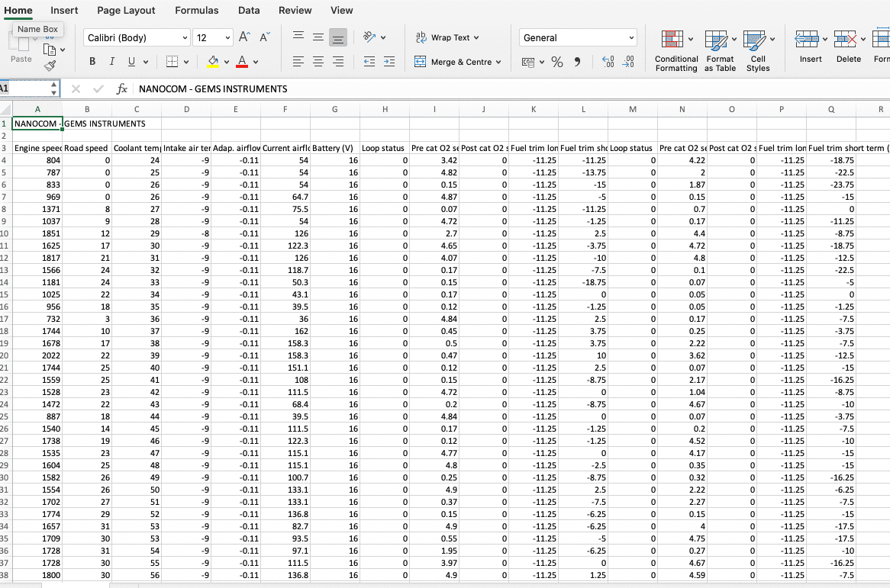Open the View tab
The height and width of the screenshot is (588, 890).
point(342,10)
